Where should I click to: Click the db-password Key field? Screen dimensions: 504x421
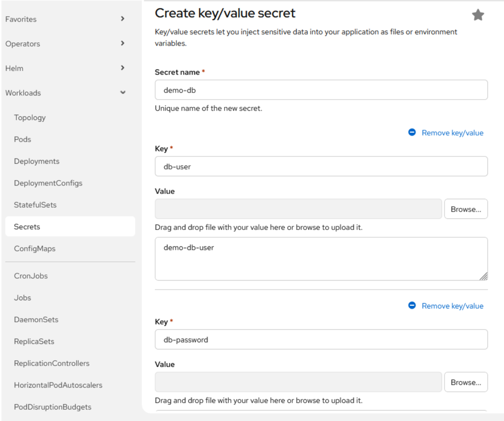coord(321,340)
